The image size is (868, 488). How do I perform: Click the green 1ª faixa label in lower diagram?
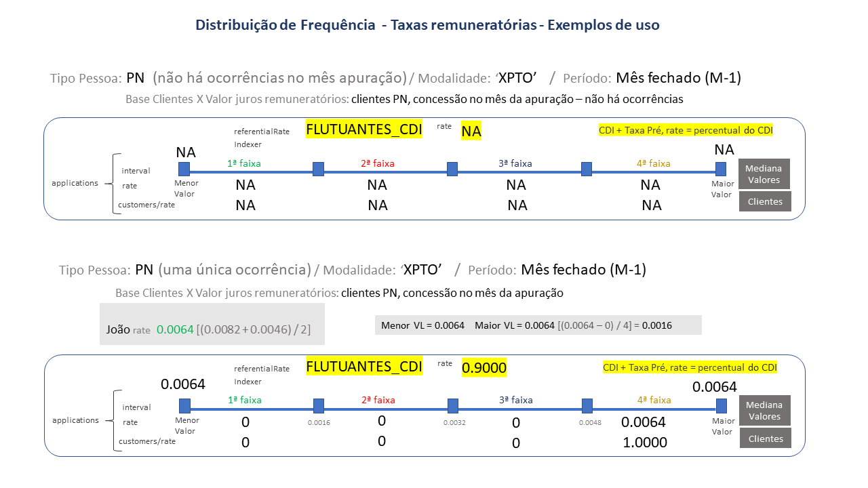(x=244, y=400)
